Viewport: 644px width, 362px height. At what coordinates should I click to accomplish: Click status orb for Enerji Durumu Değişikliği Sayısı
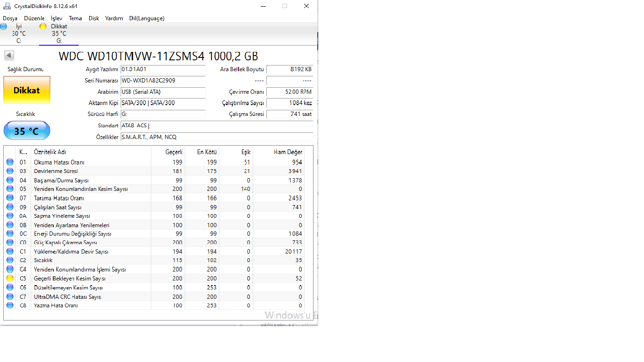click(10, 234)
